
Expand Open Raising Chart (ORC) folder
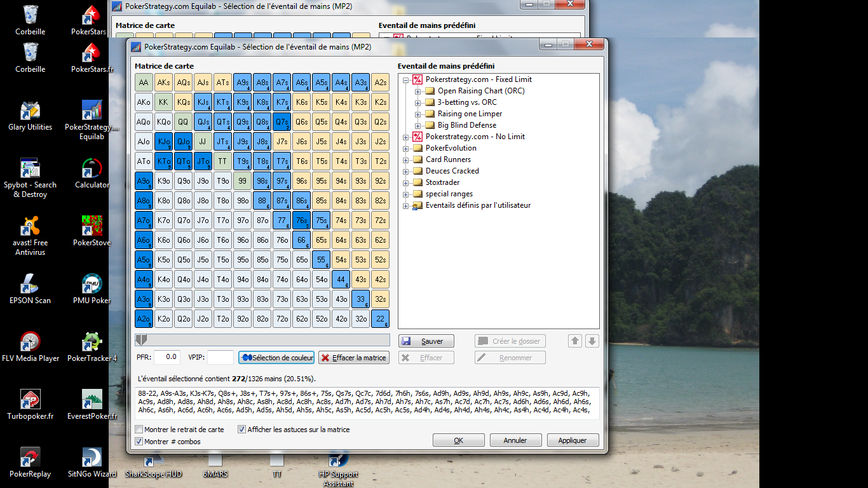coord(418,91)
